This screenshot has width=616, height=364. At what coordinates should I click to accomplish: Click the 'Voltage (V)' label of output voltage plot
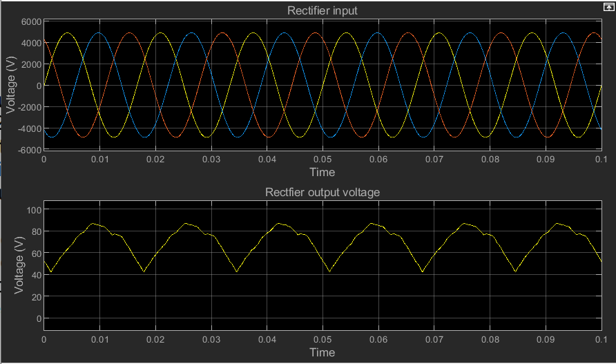click(x=19, y=265)
